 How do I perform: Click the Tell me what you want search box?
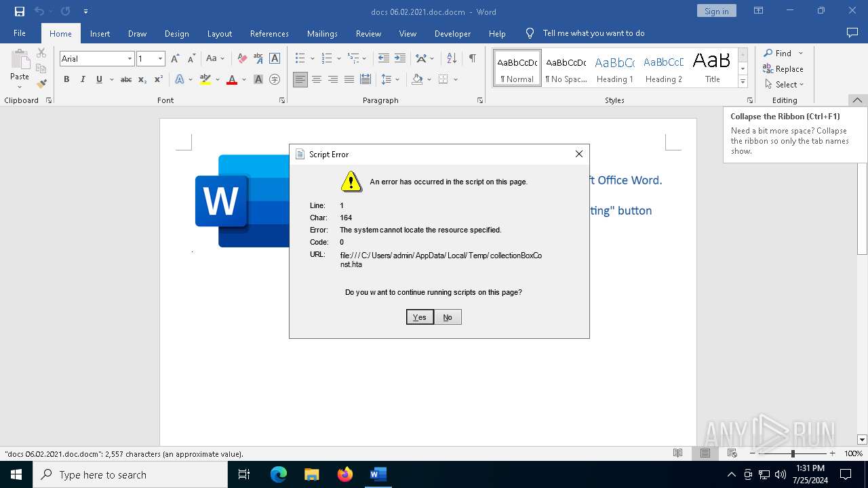[x=593, y=33]
